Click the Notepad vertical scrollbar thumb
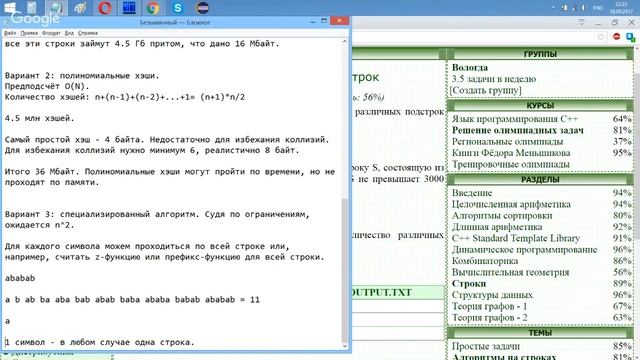Image resolution: width=640 pixels, height=360 pixels. 344,271
